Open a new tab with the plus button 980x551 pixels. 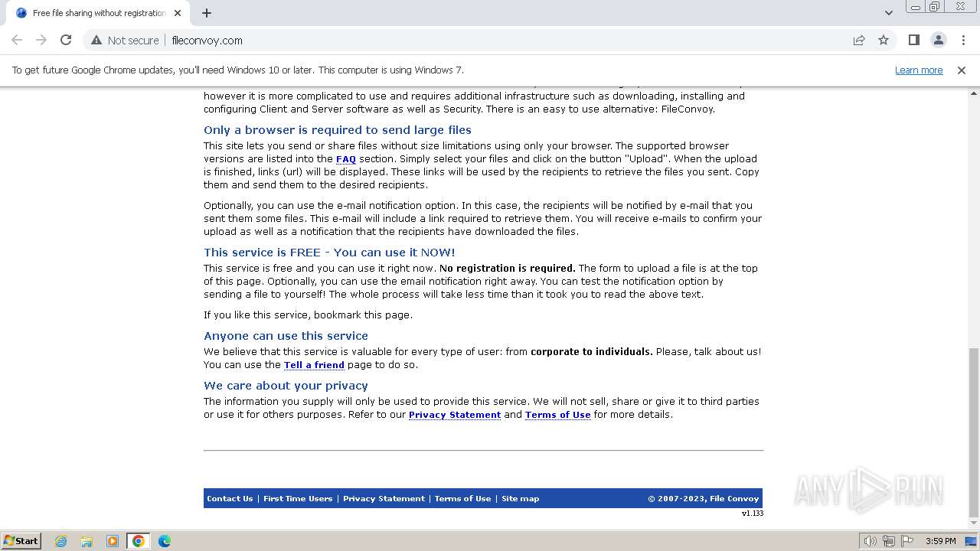[207, 13]
